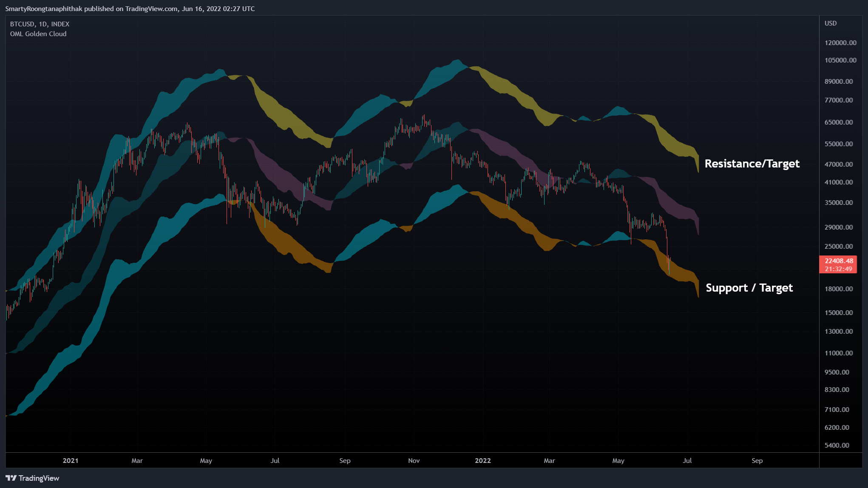
Task: Click the 8300.00 price axis label
Action: click(x=837, y=390)
